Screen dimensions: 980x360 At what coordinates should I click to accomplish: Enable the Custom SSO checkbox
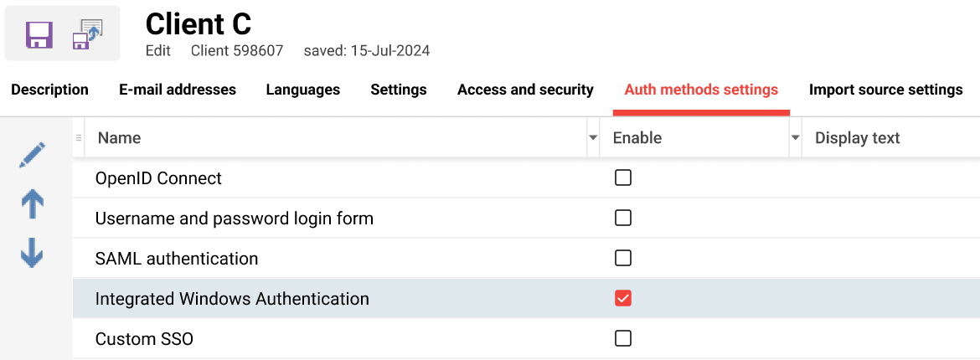tap(623, 339)
